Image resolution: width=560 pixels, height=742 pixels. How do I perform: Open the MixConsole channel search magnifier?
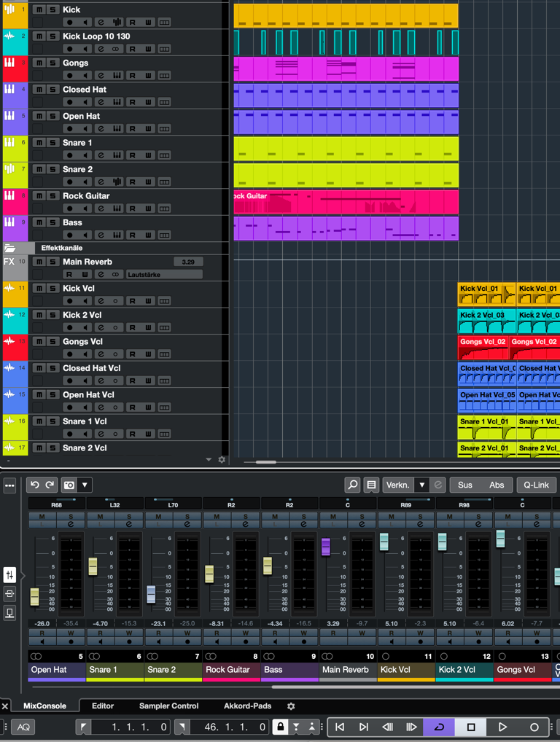pyautogui.click(x=352, y=485)
